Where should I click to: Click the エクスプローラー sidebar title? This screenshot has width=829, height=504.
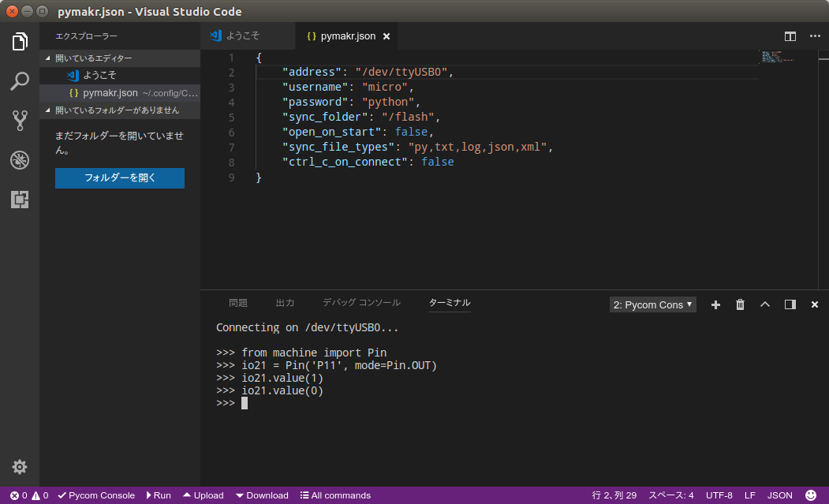pos(86,36)
